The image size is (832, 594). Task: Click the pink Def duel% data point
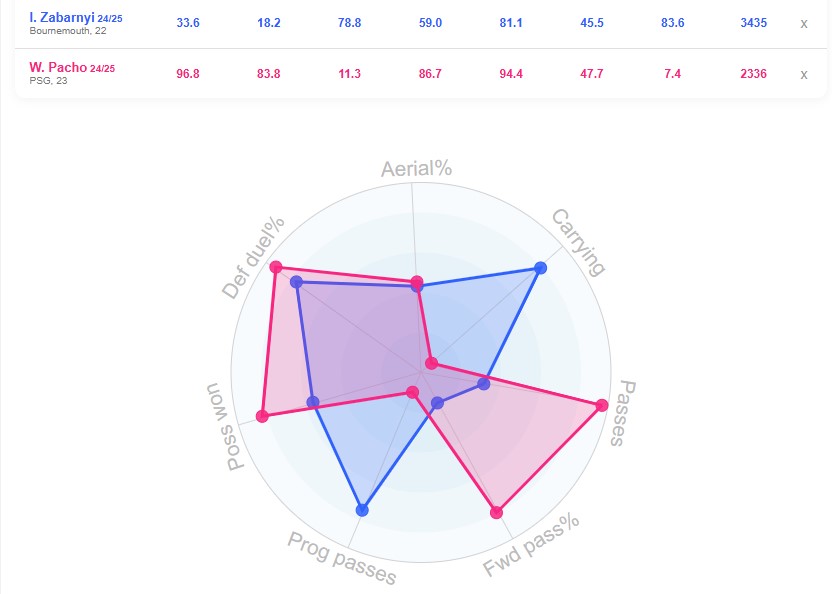point(277,267)
